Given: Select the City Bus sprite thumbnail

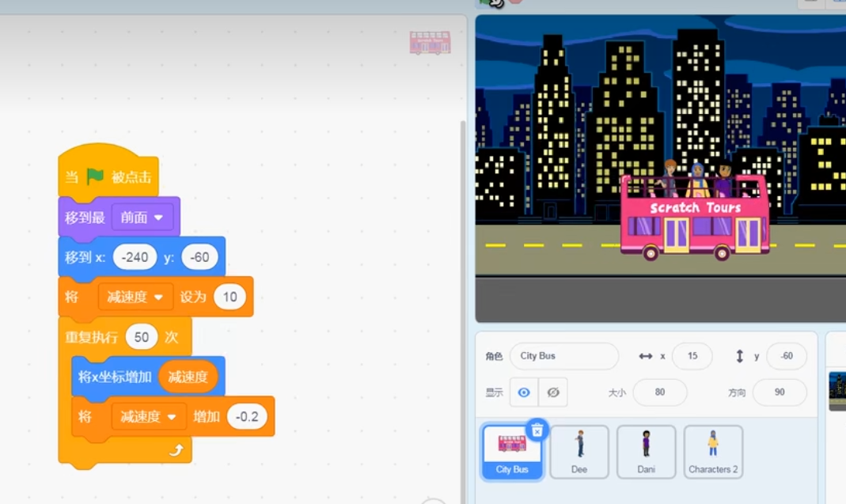Looking at the screenshot, I should pyautogui.click(x=512, y=453).
